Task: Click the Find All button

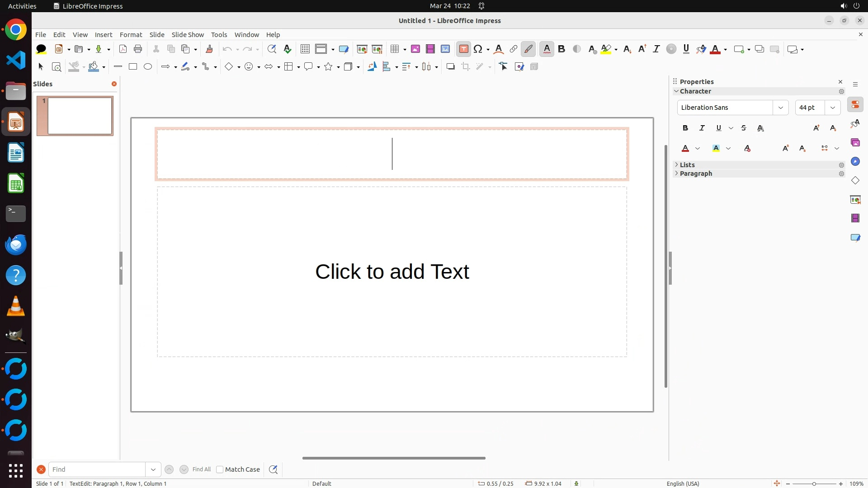Action: (x=202, y=469)
